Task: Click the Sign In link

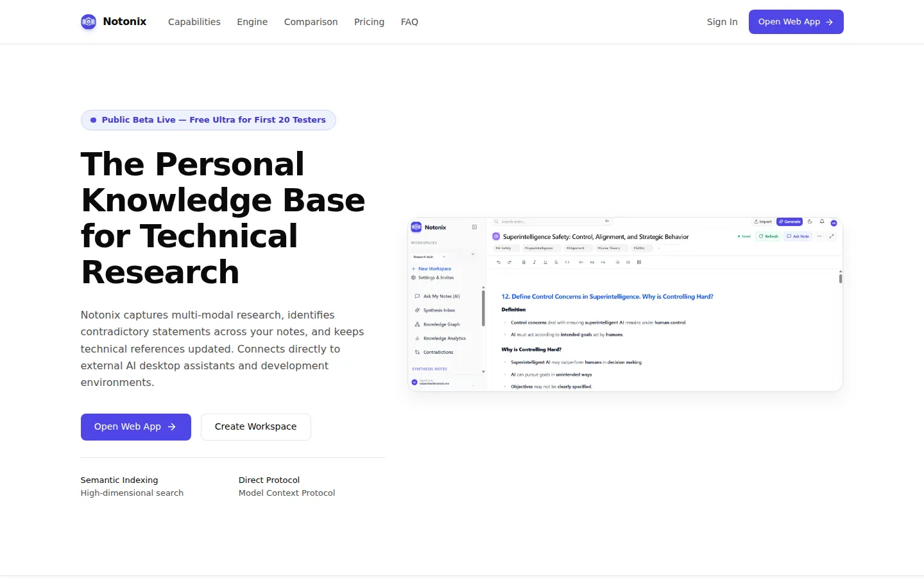Action: point(723,22)
